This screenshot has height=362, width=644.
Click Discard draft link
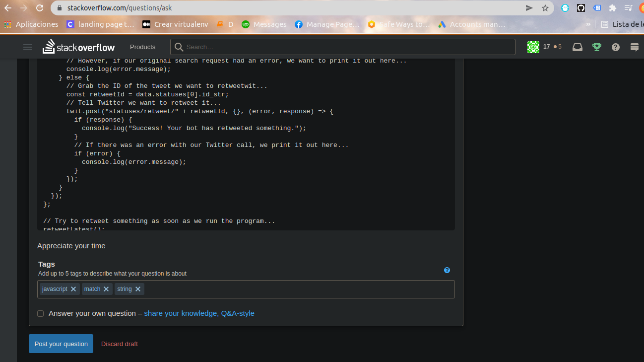click(x=120, y=344)
